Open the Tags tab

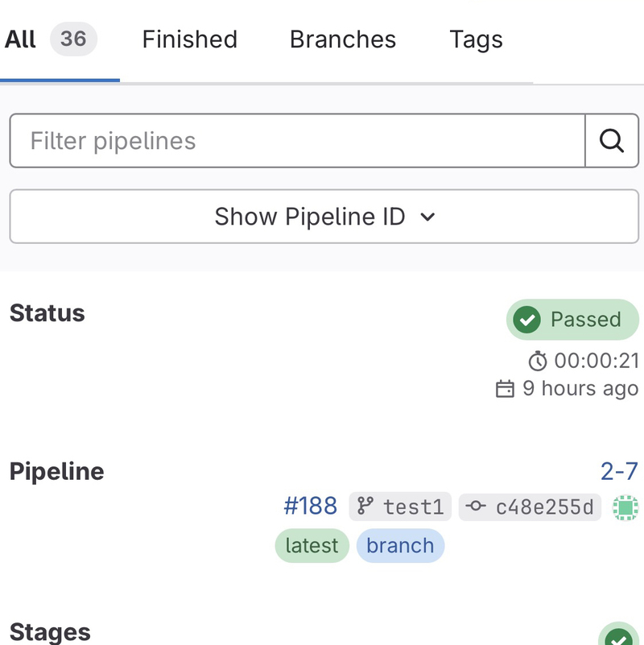[x=476, y=39]
